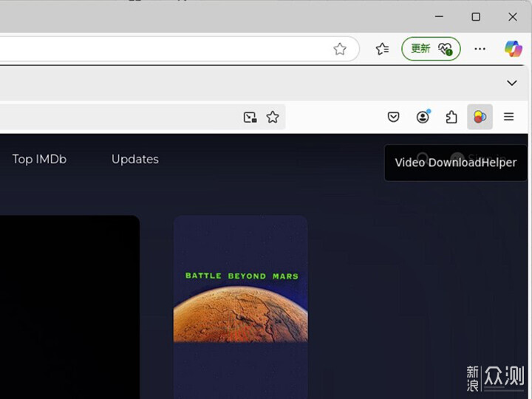Open the Top IMDb navigation link
This screenshot has width=532, height=399.
click(x=39, y=159)
